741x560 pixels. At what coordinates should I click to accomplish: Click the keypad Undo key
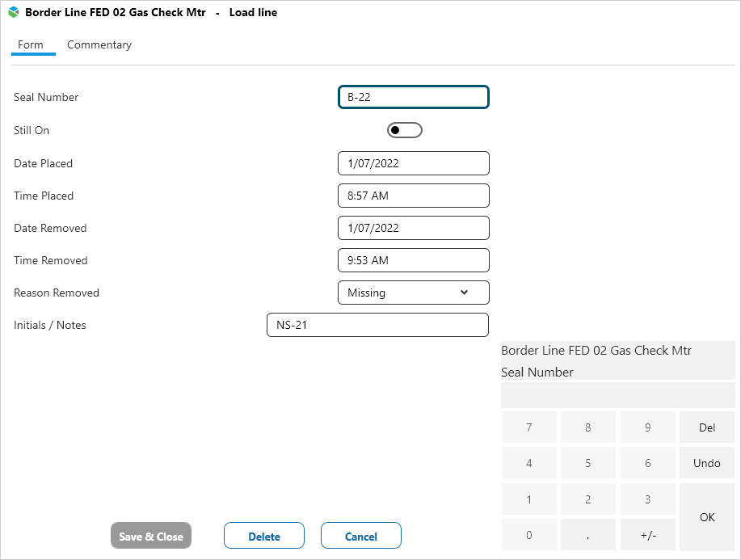pyautogui.click(x=707, y=464)
